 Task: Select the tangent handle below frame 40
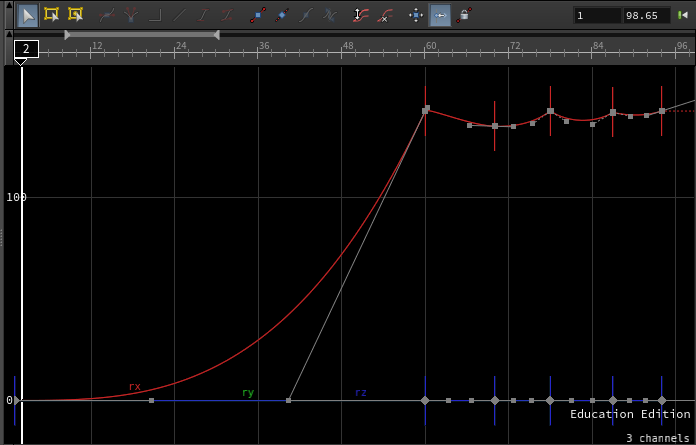tap(289, 401)
